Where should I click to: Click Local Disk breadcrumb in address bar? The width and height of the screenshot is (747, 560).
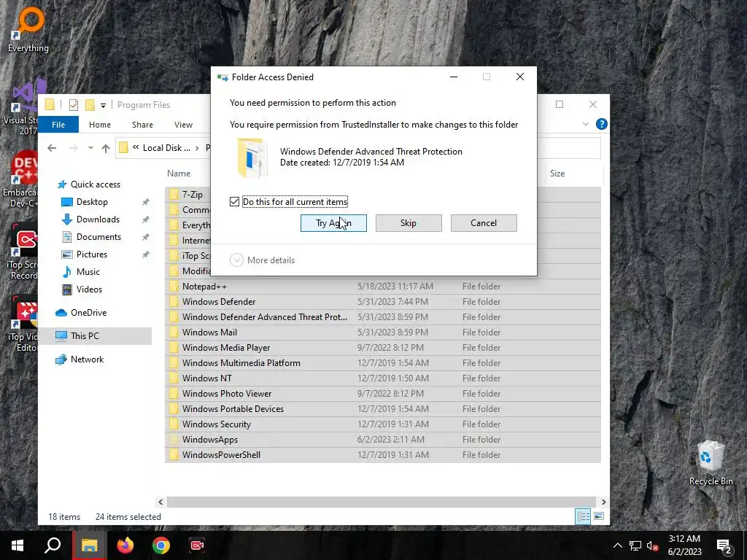click(166, 147)
